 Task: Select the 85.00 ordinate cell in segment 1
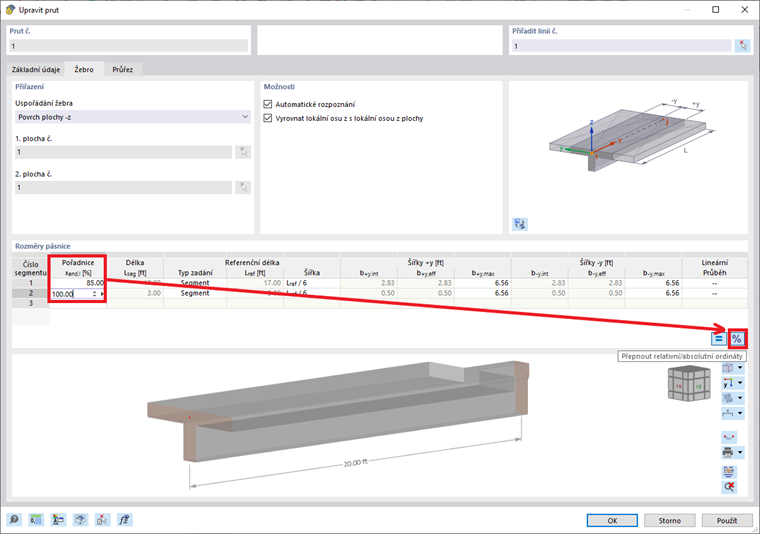[x=78, y=283]
